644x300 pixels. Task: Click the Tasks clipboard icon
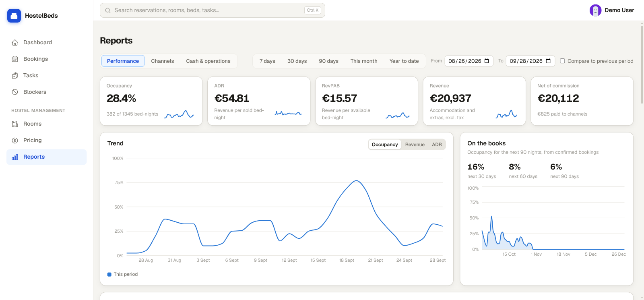coord(15,75)
